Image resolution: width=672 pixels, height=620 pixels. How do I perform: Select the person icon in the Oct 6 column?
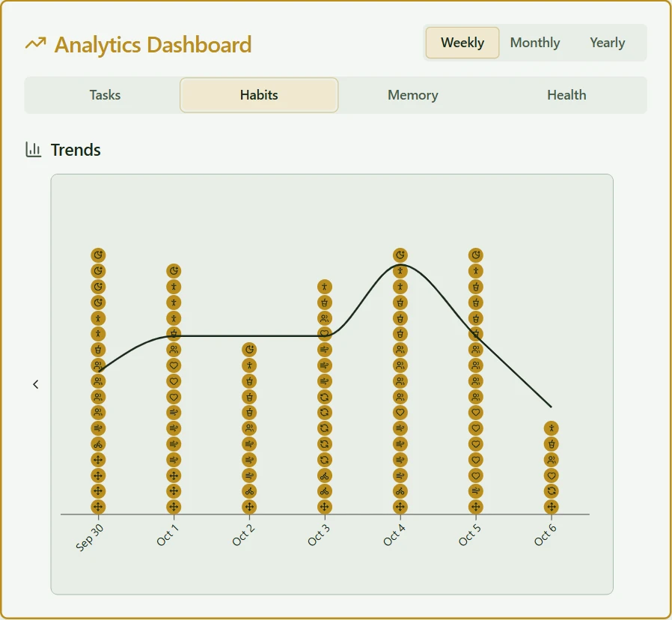click(551, 428)
